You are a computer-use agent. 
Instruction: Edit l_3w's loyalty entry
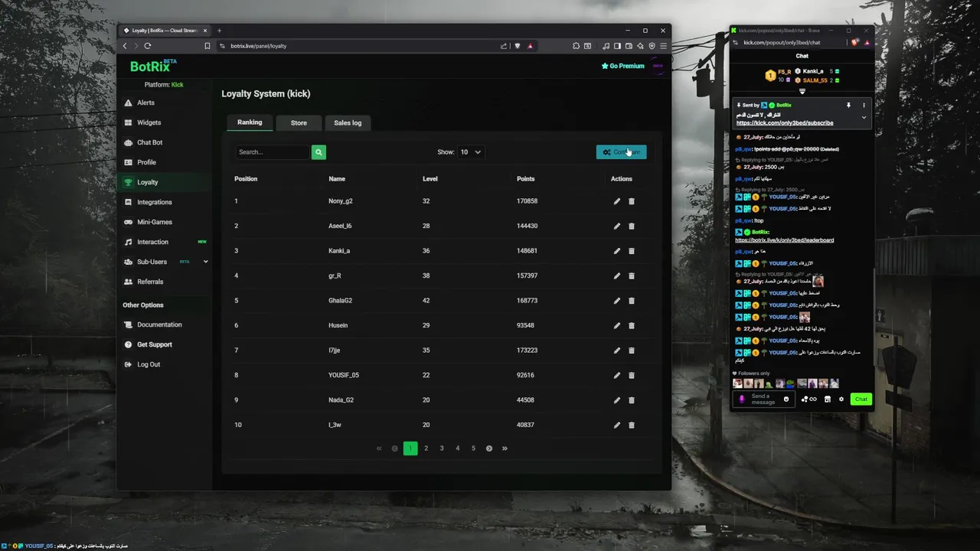[617, 425]
